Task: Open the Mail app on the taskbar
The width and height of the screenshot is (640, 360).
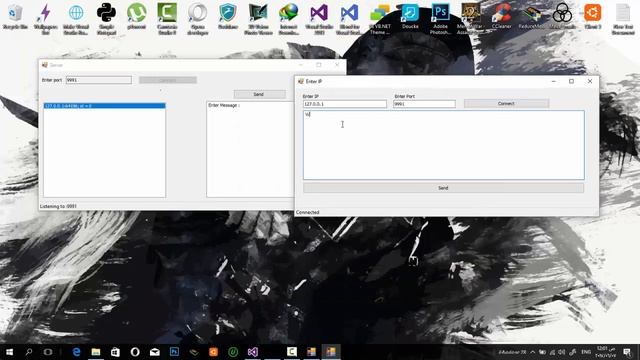Action: click(155, 352)
